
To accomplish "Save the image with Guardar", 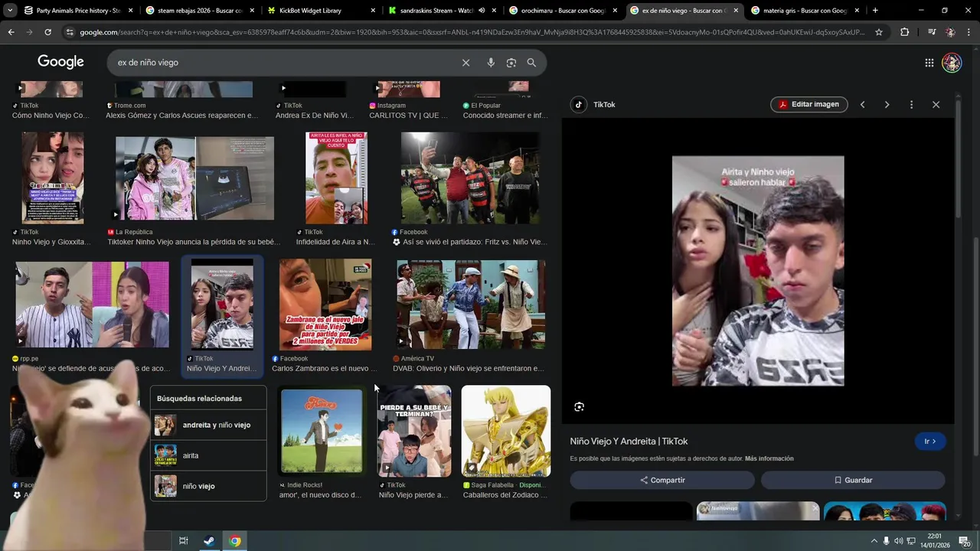I will pos(853,480).
